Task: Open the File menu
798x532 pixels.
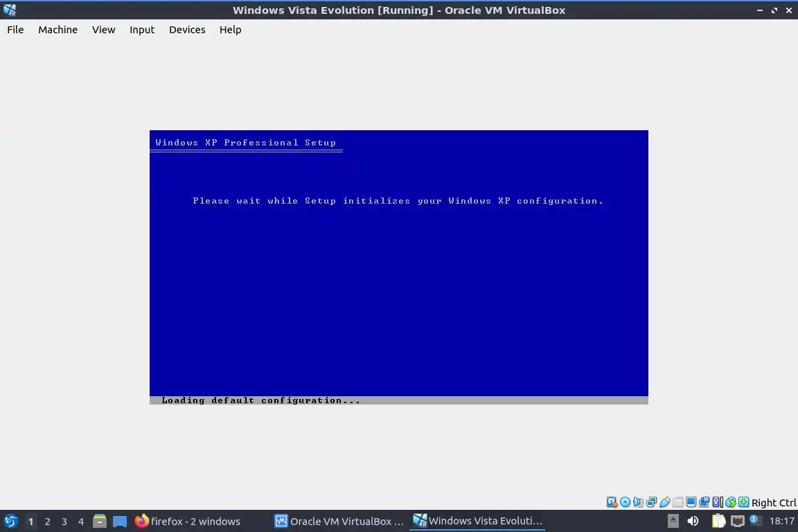Action: click(15, 30)
